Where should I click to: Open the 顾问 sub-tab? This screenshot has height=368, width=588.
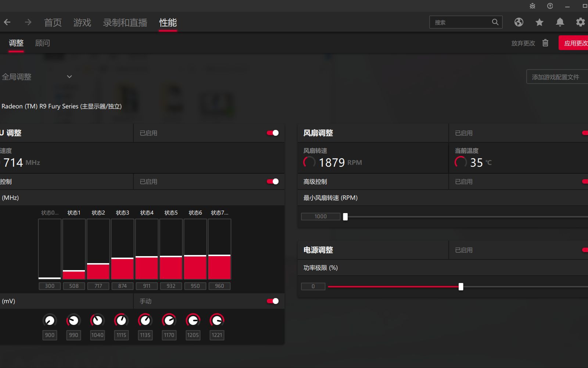click(43, 43)
